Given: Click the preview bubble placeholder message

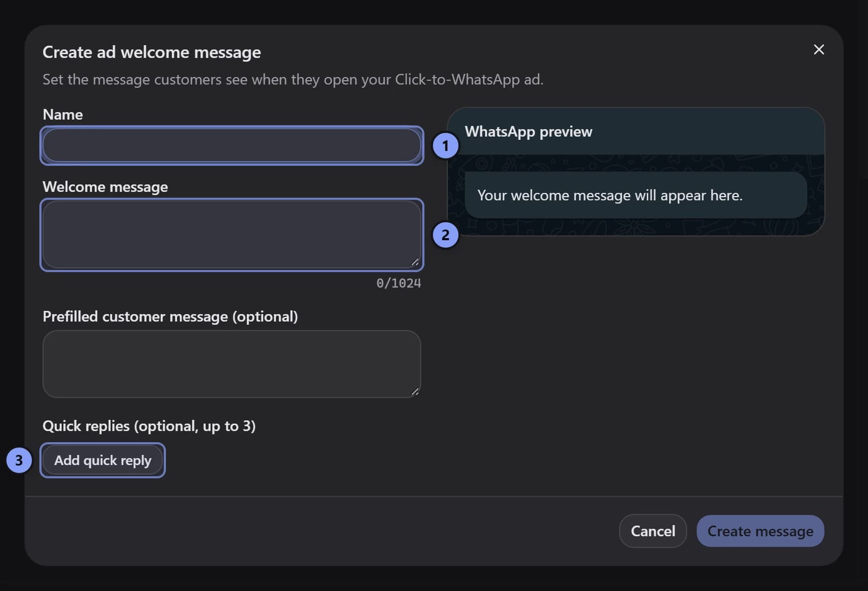Looking at the screenshot, I should [x=610, y=195].
